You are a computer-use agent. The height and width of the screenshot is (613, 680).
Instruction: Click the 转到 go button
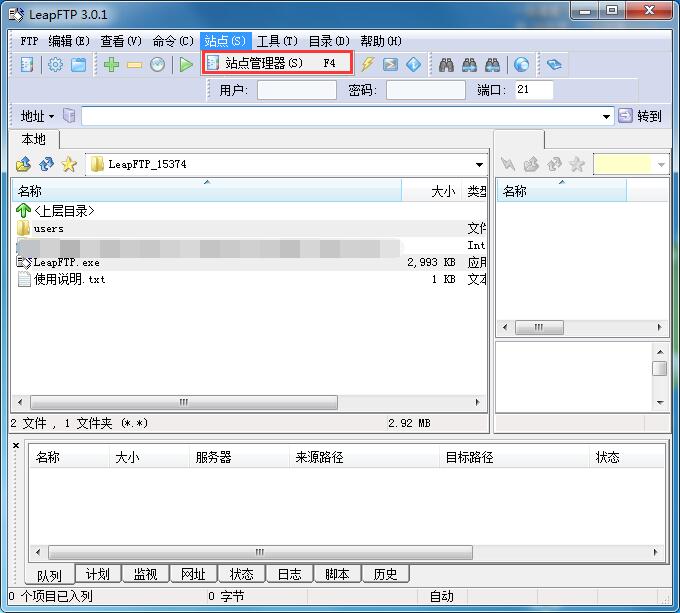click(640, 116)
